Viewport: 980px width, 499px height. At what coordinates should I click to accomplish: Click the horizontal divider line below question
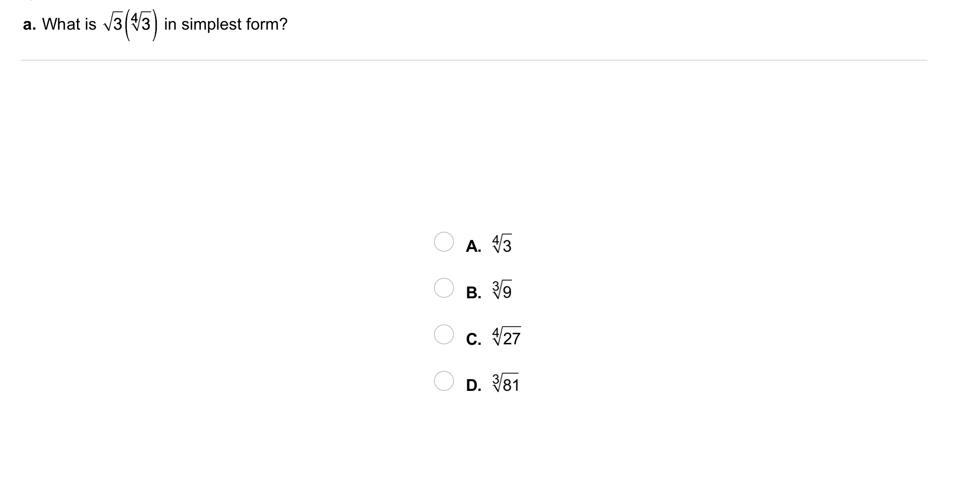(473, 60)
